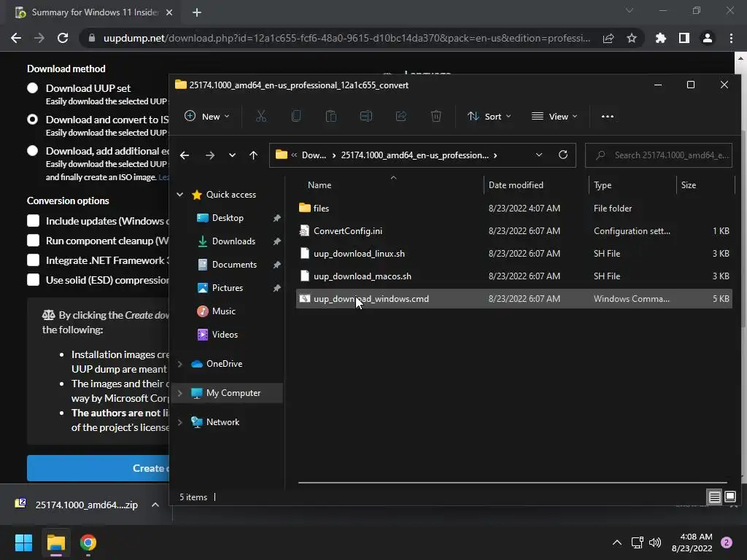
Task: Check Run component cleanup checkbox
Action: 33,241
